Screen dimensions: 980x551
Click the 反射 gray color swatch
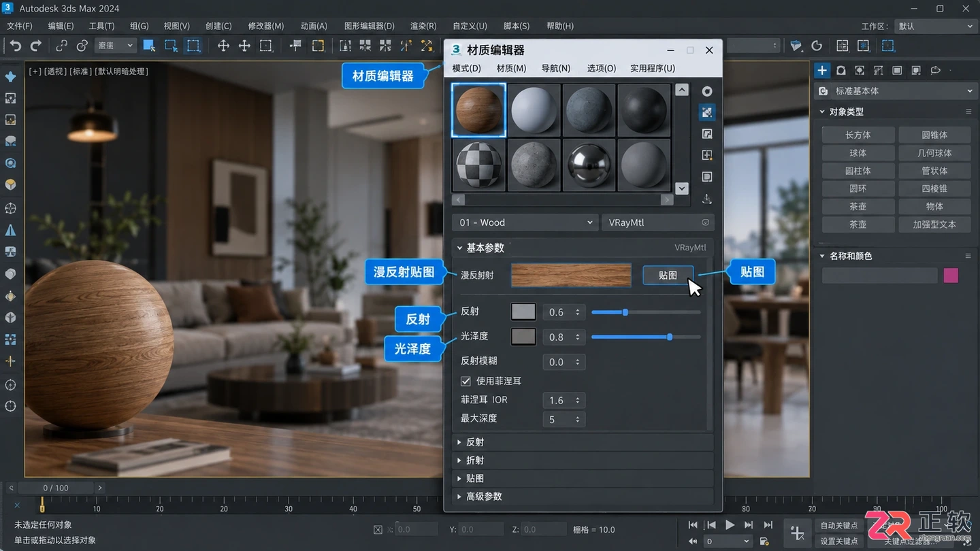point(523,312)
